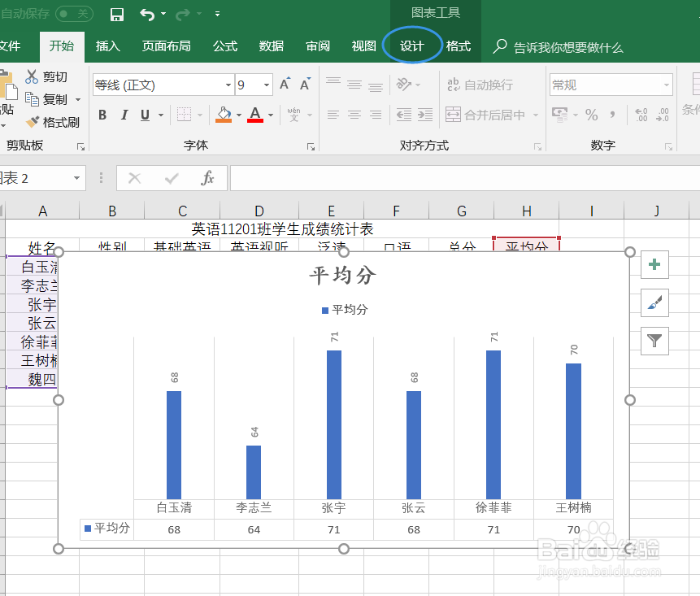Open the font name dropdown
The height and width of the screenshot is (596, 700).
[228, 85]
